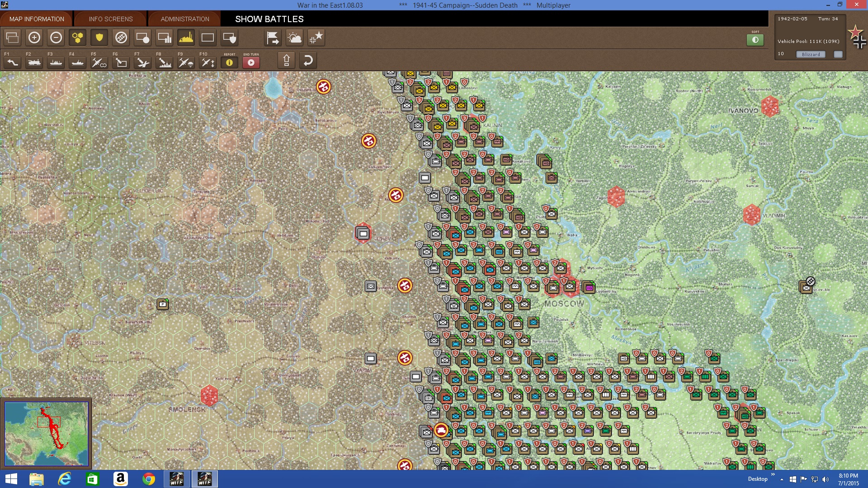Image resolution: width=868 pixels, height=488 pixels.
Task: Select the red Smolensk city hex
Action: click(209, 395)
